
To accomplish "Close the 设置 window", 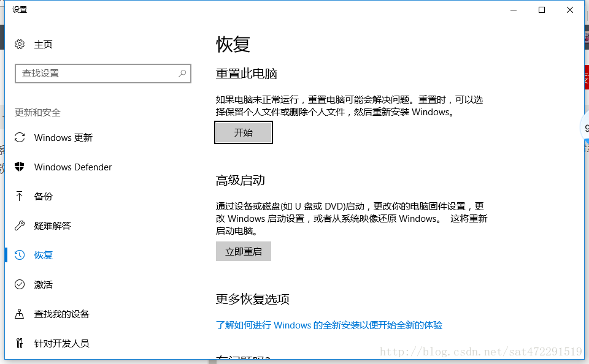I will coord(570,10).
